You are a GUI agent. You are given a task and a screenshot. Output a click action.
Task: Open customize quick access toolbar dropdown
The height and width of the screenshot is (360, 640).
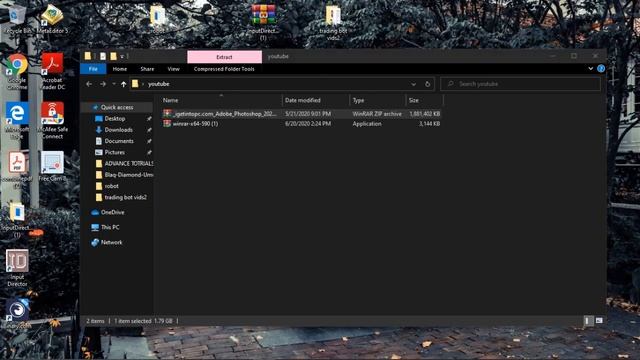pos(122,56)
